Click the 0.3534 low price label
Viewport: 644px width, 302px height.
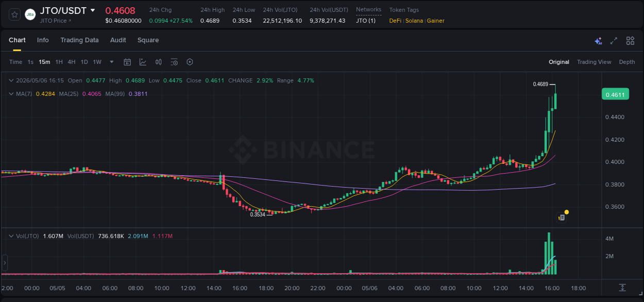(x=258, y=214)
